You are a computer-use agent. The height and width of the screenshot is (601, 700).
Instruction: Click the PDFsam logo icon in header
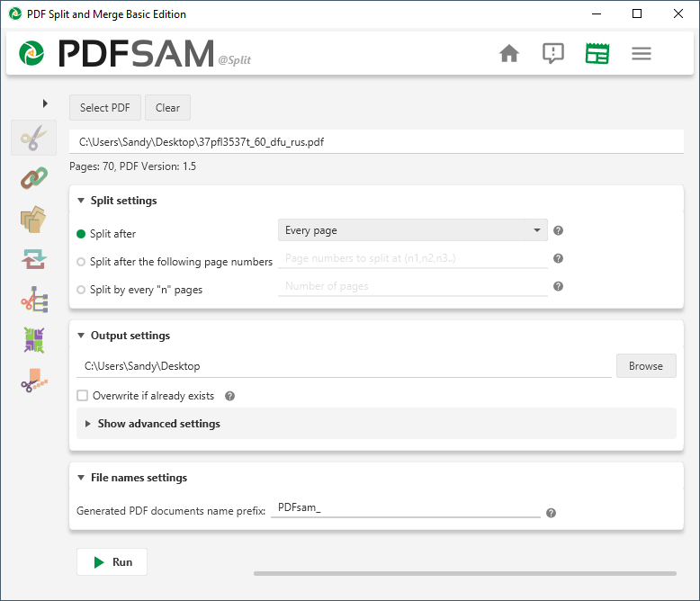tap(31, 54)
